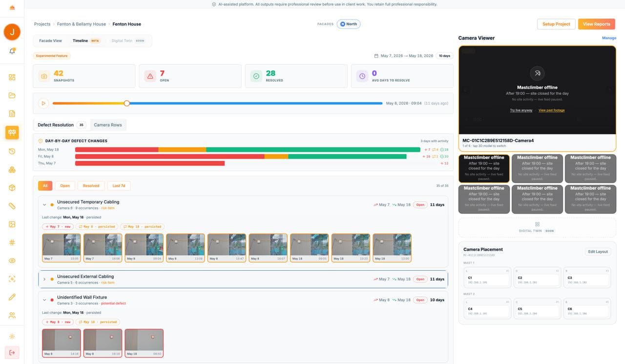Image resolution: width=625 pixels, height=364 pixels.
Task: Open Fenton & Bellamy House breadcrumb
Action: [82, 24]
